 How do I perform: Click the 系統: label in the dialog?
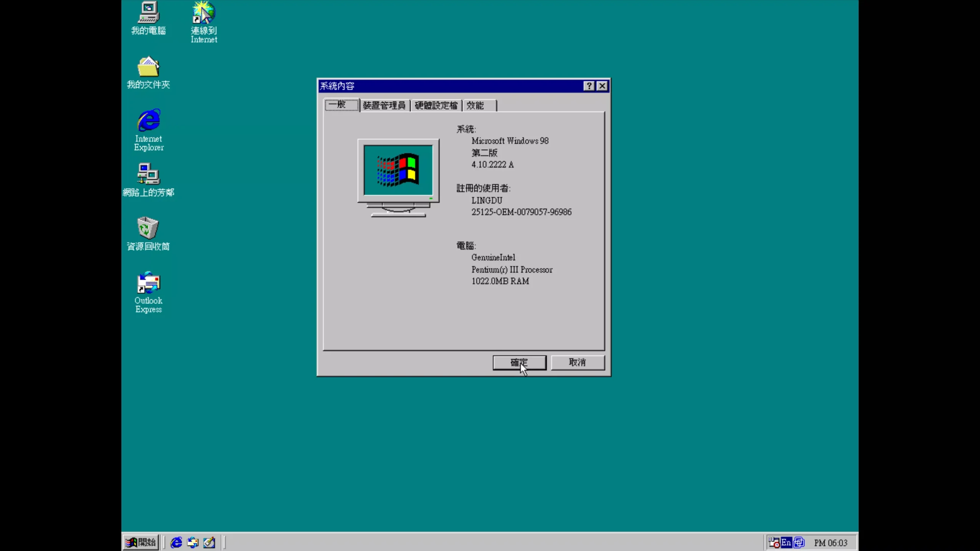coord(466,129)
